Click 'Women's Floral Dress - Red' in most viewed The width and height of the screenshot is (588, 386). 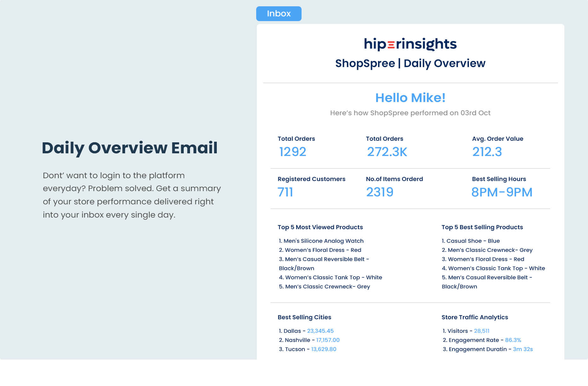pyautogui.click(x=320, y=250)
